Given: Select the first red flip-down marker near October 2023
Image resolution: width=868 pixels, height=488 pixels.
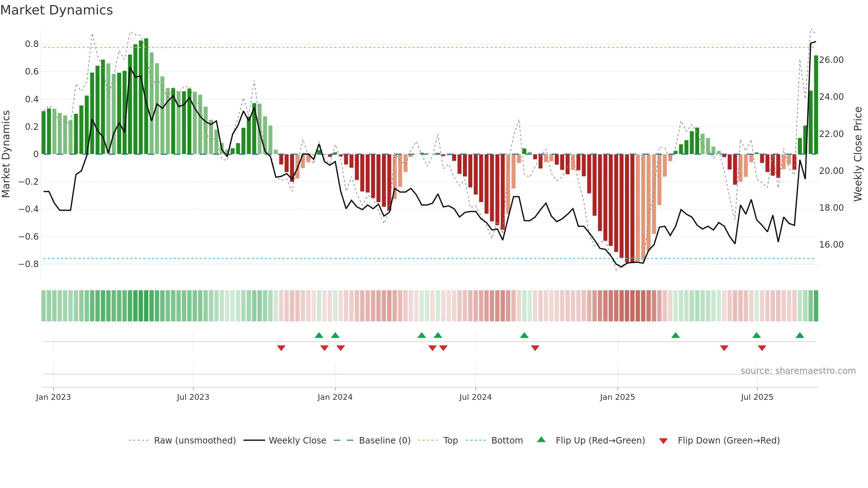Looking at the screenshot, I should [x=281, y=348].
